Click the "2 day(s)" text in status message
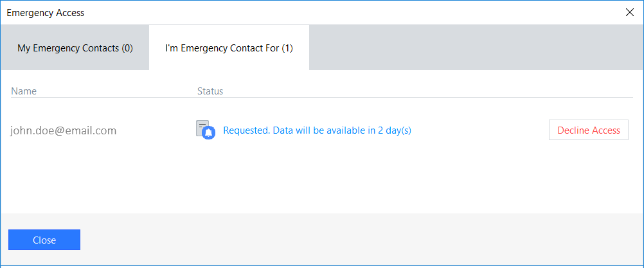The image size is (644, 268). tap(395, 130)
